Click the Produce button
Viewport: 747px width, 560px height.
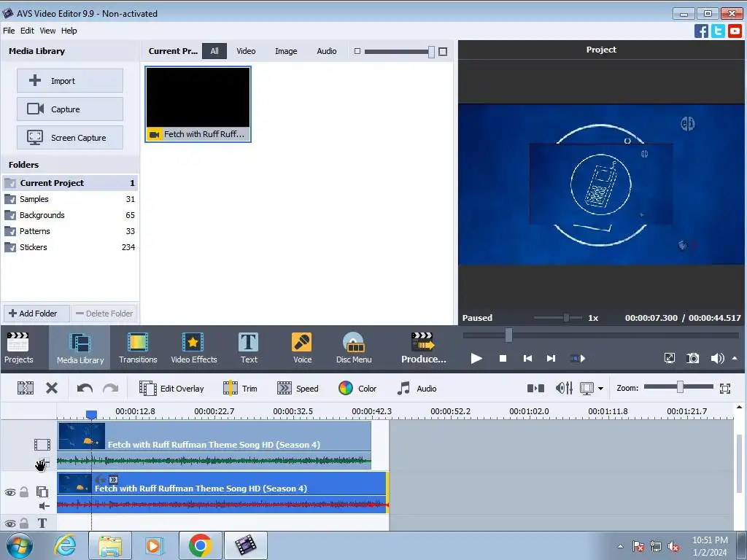[x=423, y=348]
